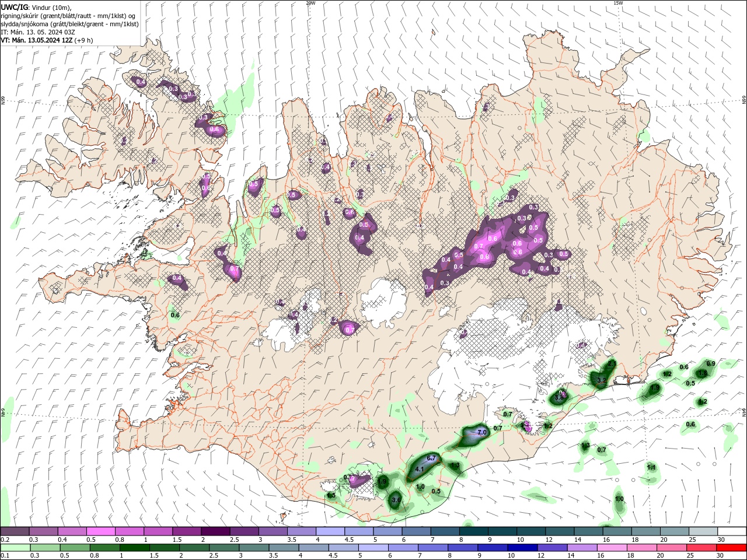Click the '0.9' rain value off the east coast

[711, 363]
